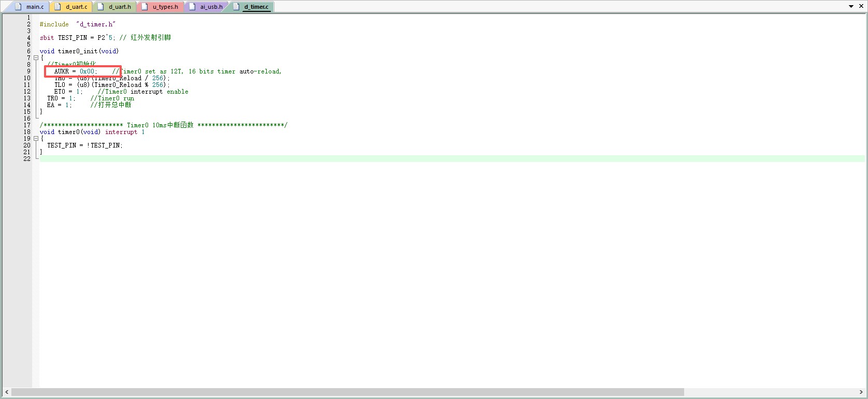Click the "Timer0 run" comment
The width and height of the screenshot is (868, 399).
point(112,98)
